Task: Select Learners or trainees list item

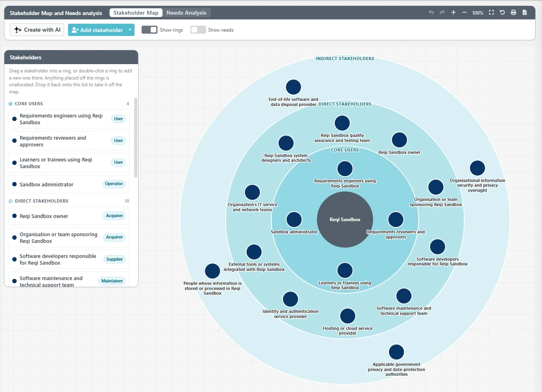Action: [69, 162]
